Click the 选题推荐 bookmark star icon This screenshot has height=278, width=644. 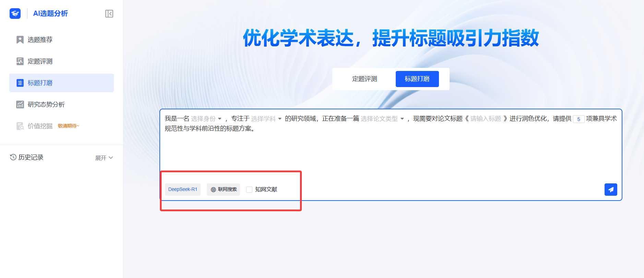(x=20, y=40)
